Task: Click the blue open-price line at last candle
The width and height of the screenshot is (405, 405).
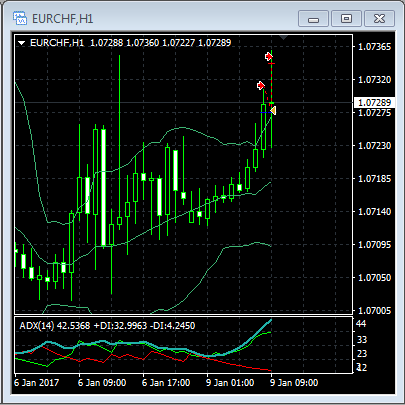Action: 266,113
